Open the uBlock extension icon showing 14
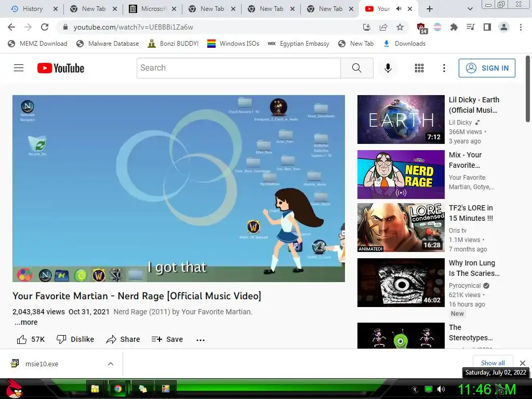This screenshot has height=399, width=532. [x=422, y=28]
